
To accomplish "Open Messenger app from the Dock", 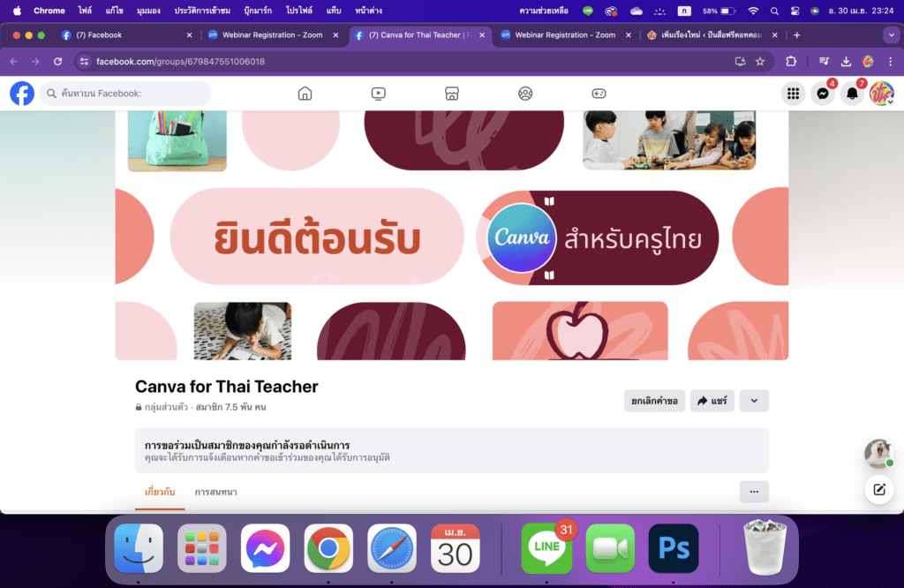I will coord(265,548).
